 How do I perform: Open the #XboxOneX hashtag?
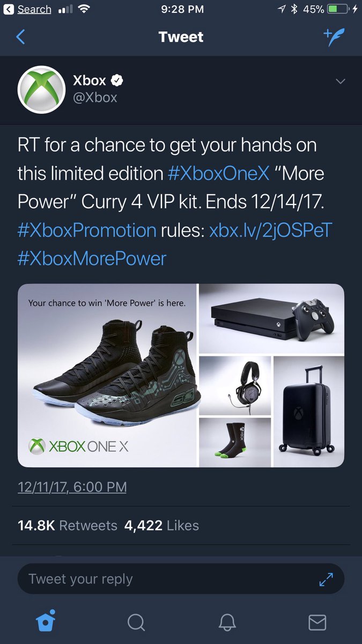click(220, 173)
